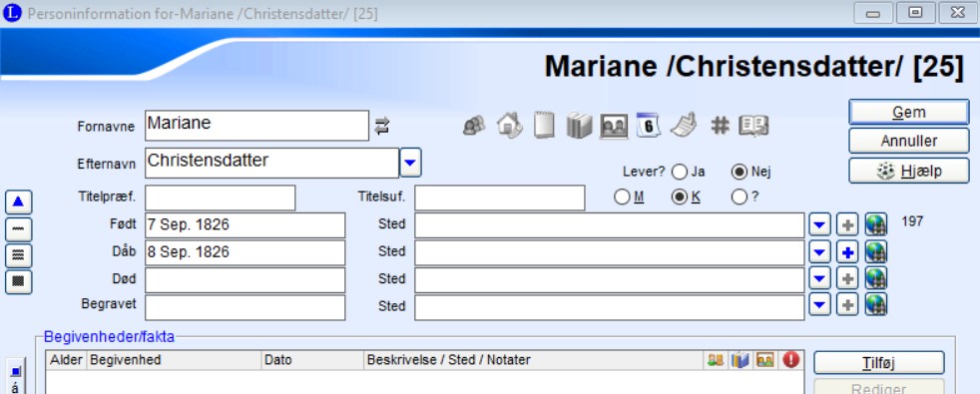This screenshot has height=394, width=980.
Task: Click the Gem button
Action: click(909, 113)
